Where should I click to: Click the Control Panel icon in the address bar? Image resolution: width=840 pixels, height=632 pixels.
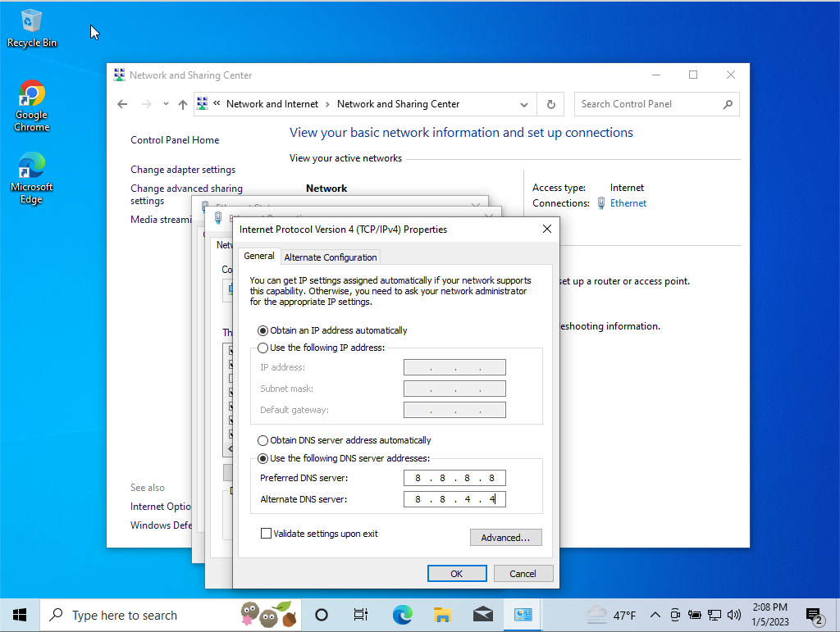(x=202, y=104)
